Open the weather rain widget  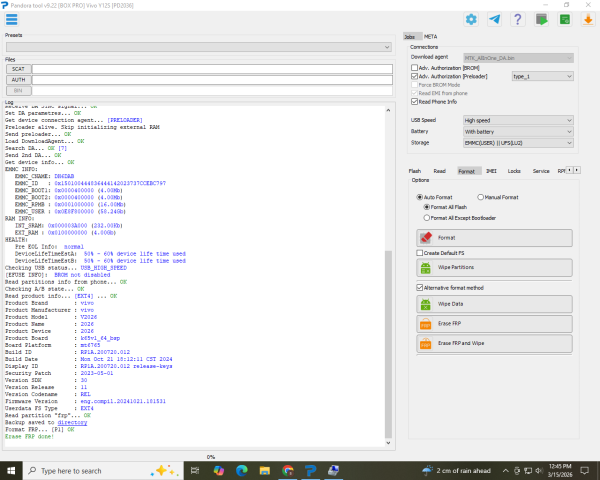point(456,471)
